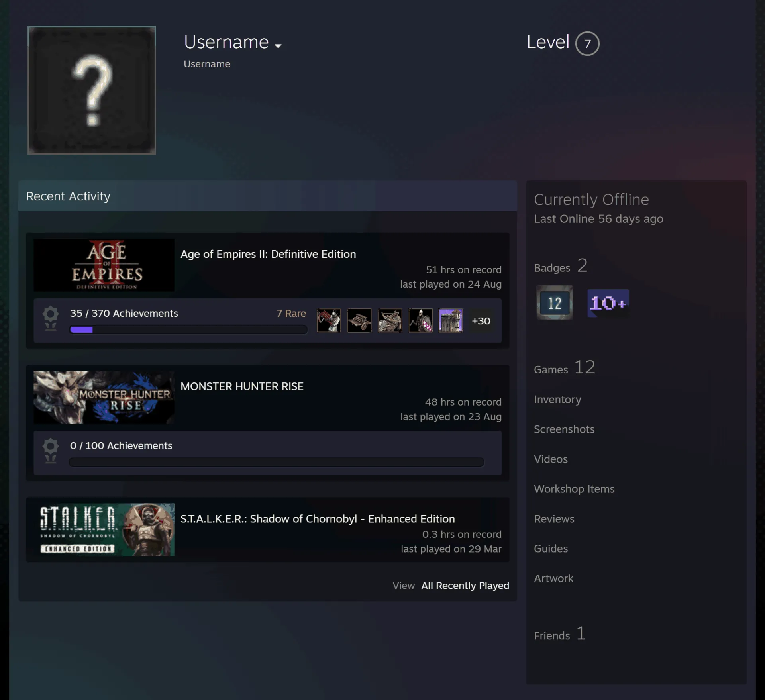This screenshot has height=700, width=765.
Task: Expand the Username dropdown arrow
Action: click(x=278, y=46)
